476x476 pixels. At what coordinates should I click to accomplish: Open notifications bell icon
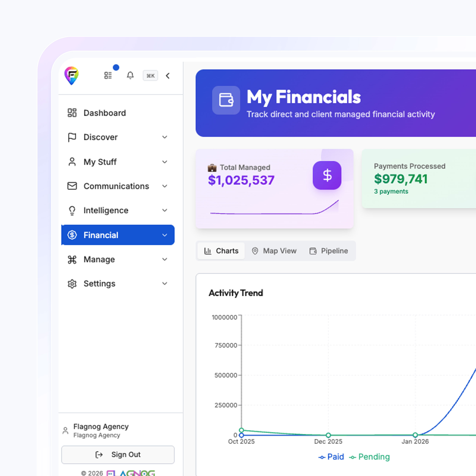pyautogui.click(x=130, y=75)
